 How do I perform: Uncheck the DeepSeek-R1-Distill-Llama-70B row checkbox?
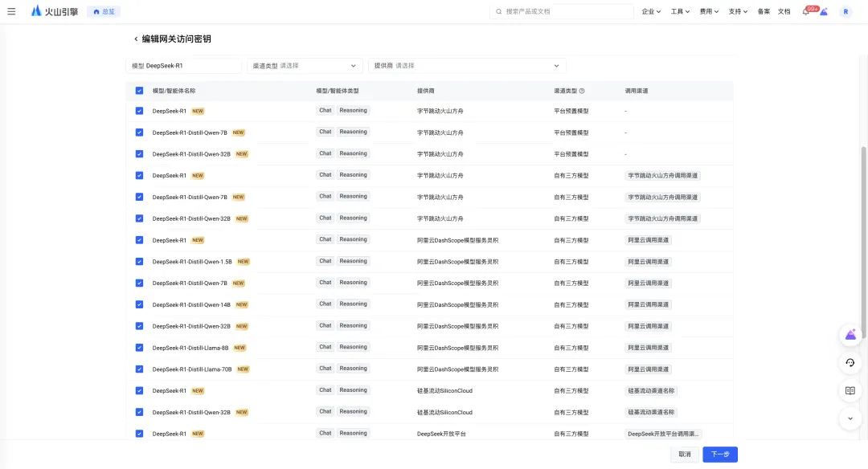tap(139, 369)
